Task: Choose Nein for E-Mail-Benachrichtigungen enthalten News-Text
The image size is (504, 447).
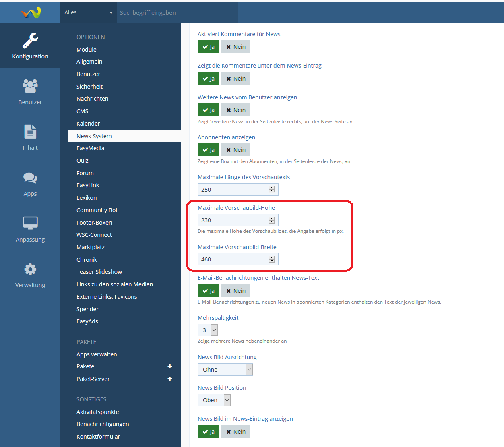Action: [x=235, y=291]
